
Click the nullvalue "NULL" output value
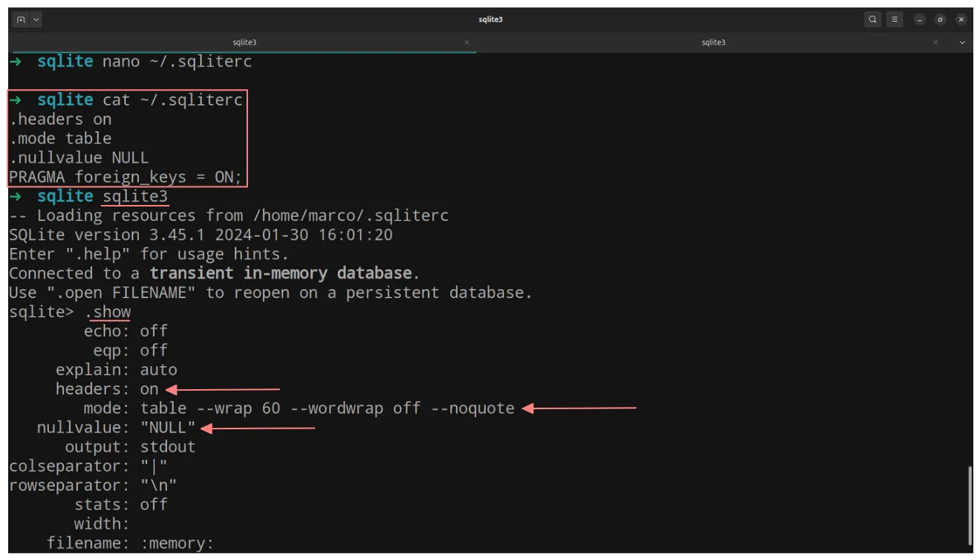(x=168, y=428)
